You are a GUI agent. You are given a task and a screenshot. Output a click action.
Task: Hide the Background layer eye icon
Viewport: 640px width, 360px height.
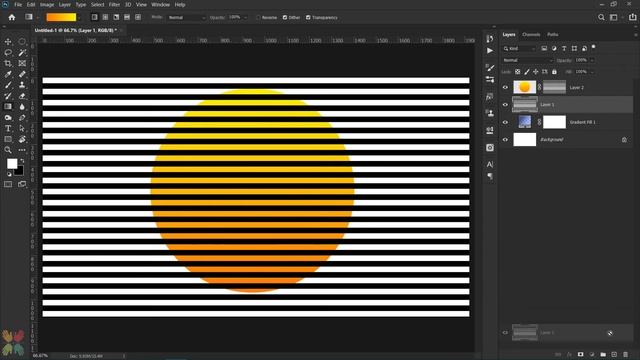pos(505,140)
